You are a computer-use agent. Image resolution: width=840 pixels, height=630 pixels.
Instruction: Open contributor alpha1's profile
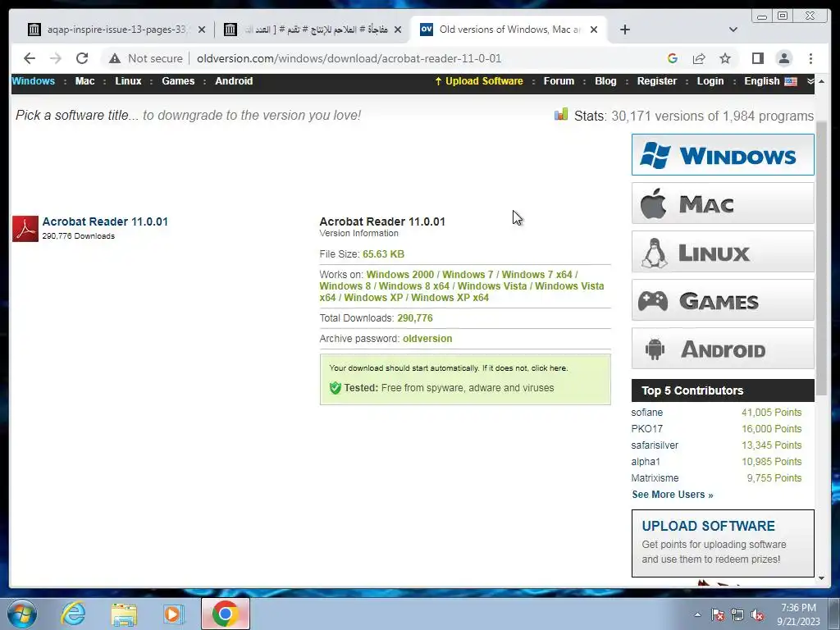pos(646,461)
